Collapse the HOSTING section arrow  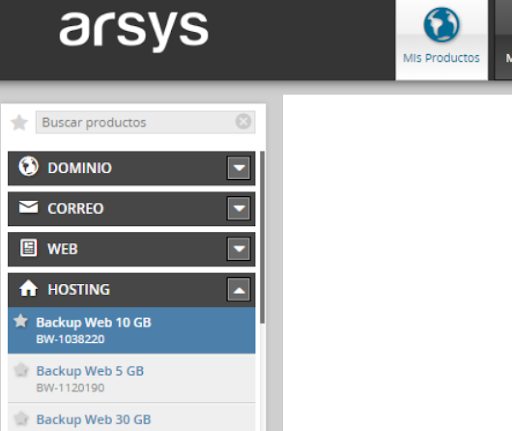(x=239, y=289)
